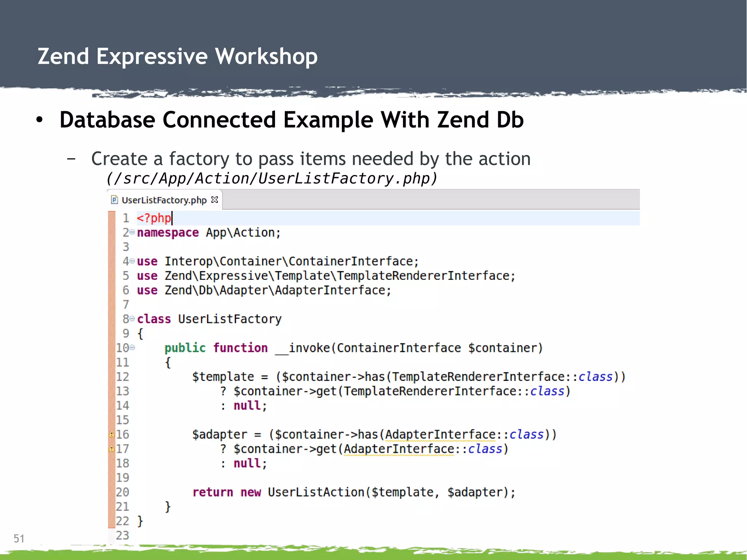Click the $adapter variable on line 16
Viewport: 747px width, 560px height.
tap(220, 435)
